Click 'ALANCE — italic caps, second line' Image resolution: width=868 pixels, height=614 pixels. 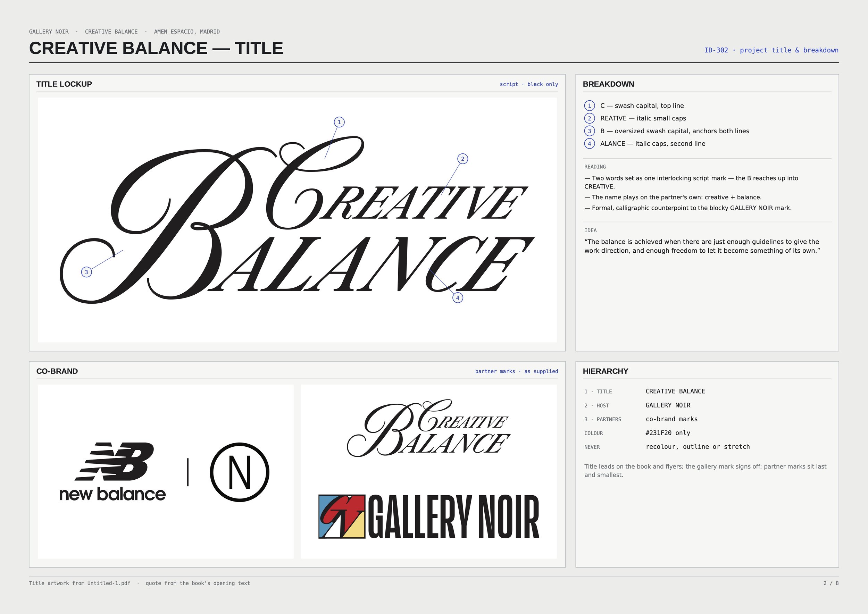coord(652,144)
